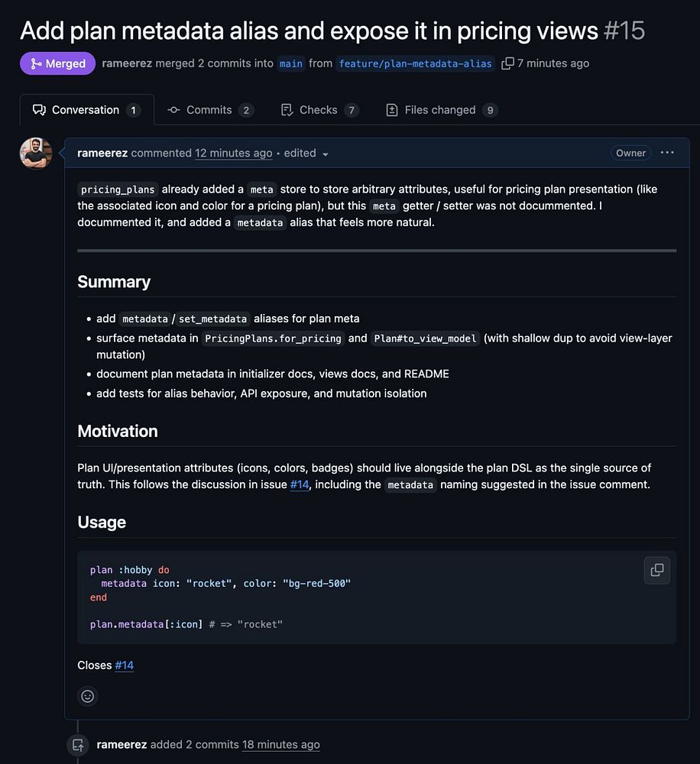Screen dimensions: 700x764
Task: Click the commits added timeline icon
Action: point(77,745)
